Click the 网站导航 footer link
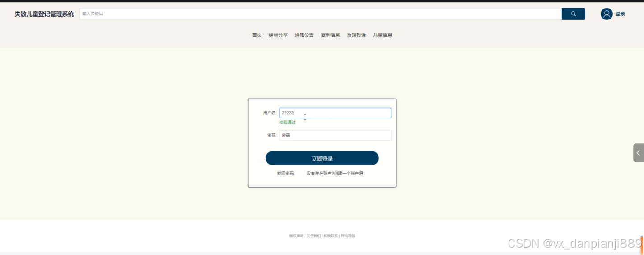The width and height of the screenshot is (644, 255). coord(348,236)
